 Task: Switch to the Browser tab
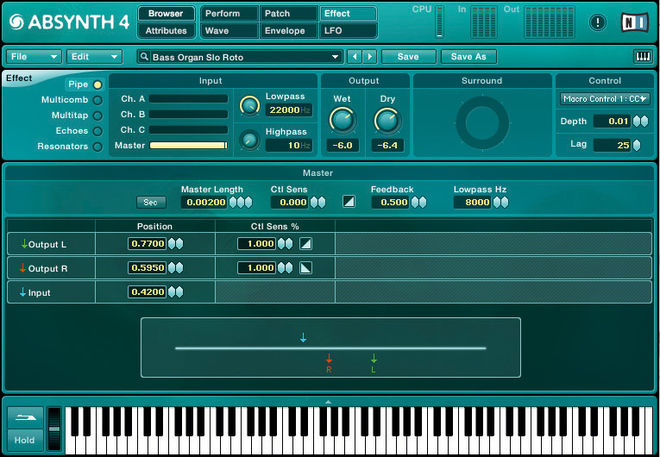click(x=166, y=13)
